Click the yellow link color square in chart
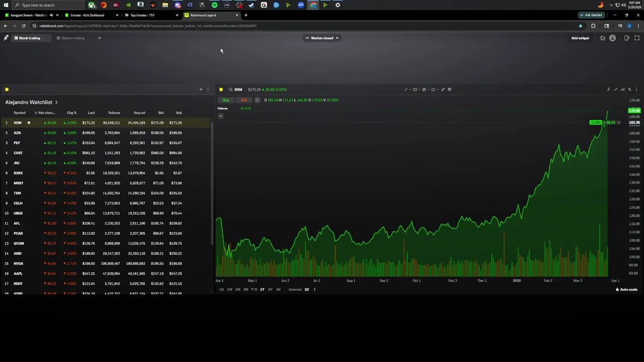This screenshot has height=362, width=644. pyautogui.click(x=221, y=89)
